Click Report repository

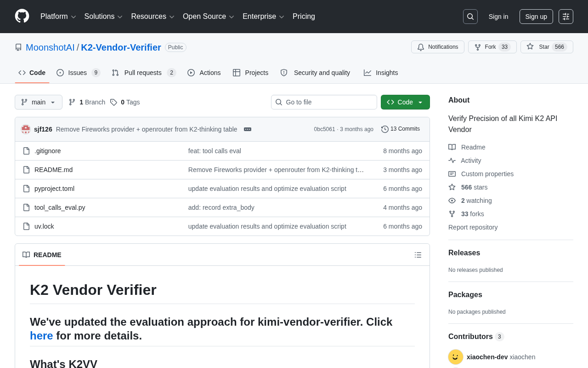point(473,227)
